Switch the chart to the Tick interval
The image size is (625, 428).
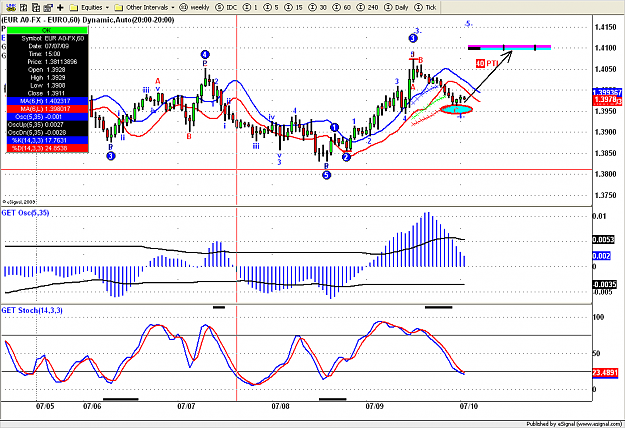tap(425, 7)
